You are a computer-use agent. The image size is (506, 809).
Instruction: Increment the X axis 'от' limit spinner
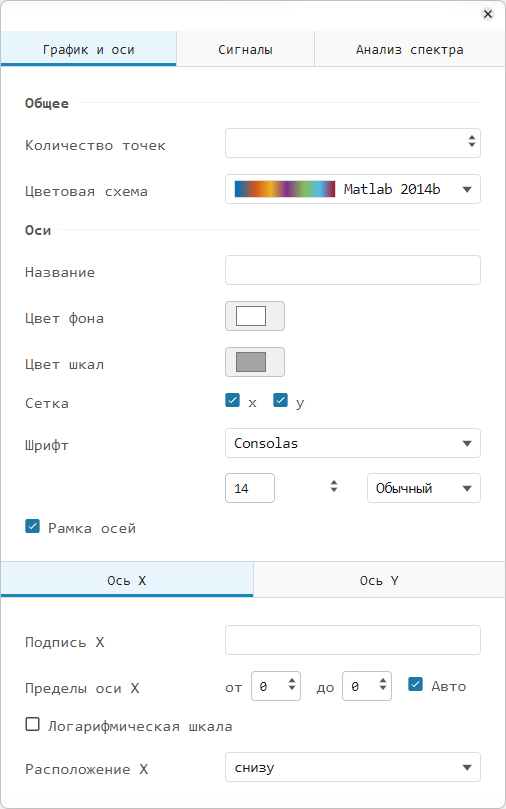click(x=292, y=681)
